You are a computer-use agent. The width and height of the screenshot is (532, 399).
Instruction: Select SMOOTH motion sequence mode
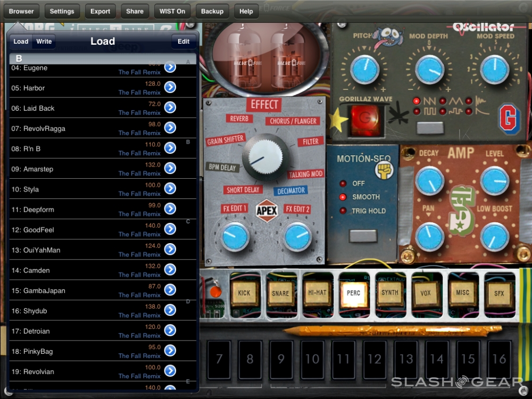click(344, 197)
